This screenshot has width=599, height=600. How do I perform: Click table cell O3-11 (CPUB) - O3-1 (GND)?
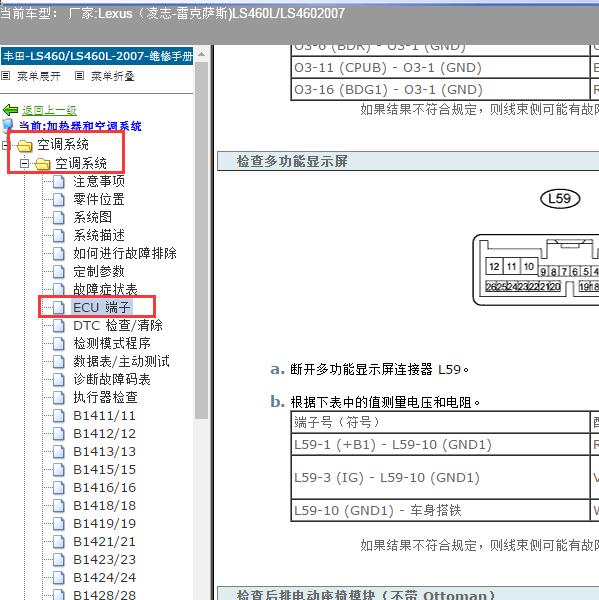point(441,68)
